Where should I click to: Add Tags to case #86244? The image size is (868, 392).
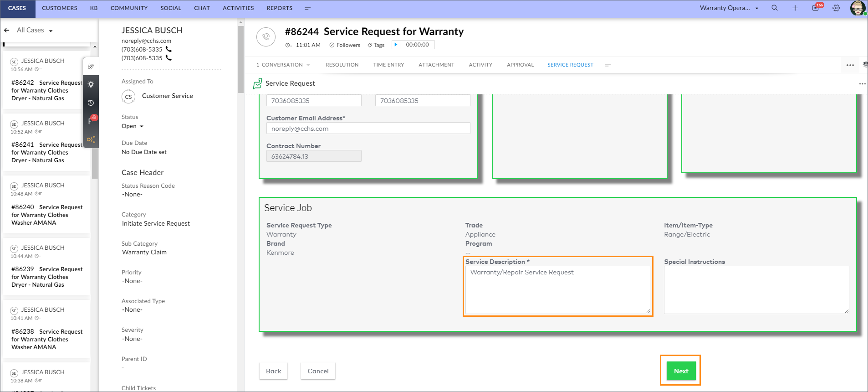pos(376,45)
